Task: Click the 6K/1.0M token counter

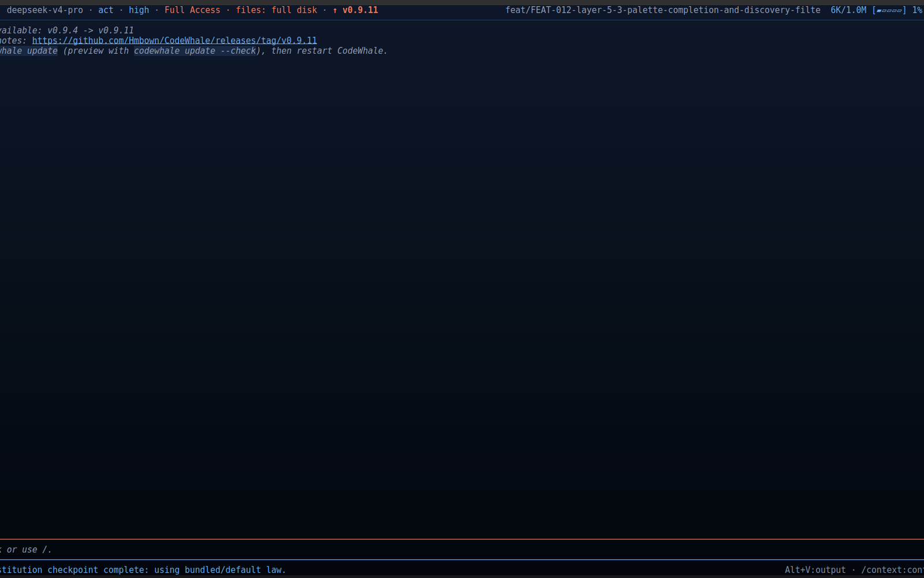Action: click(848, 10)
